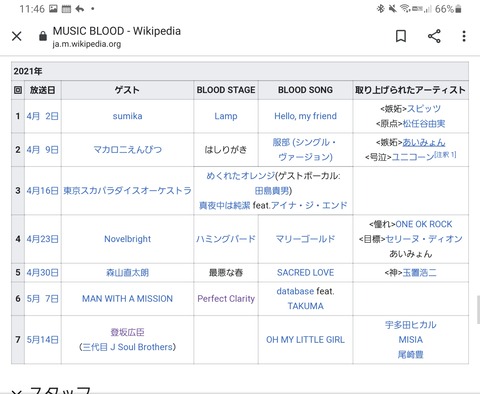Viewport: 480px width, 394px height.
Task: Expand the スタッフ section chevron
Action: coord(17,391)
